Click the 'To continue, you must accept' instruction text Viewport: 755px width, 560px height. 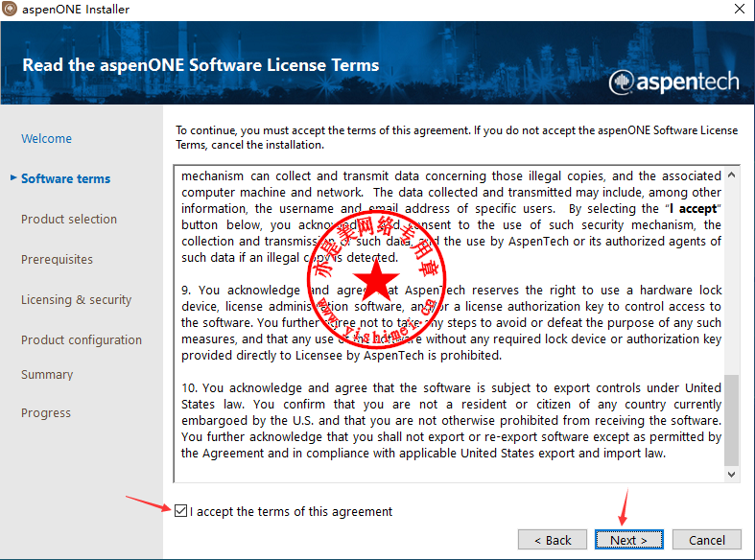(457, 137)
